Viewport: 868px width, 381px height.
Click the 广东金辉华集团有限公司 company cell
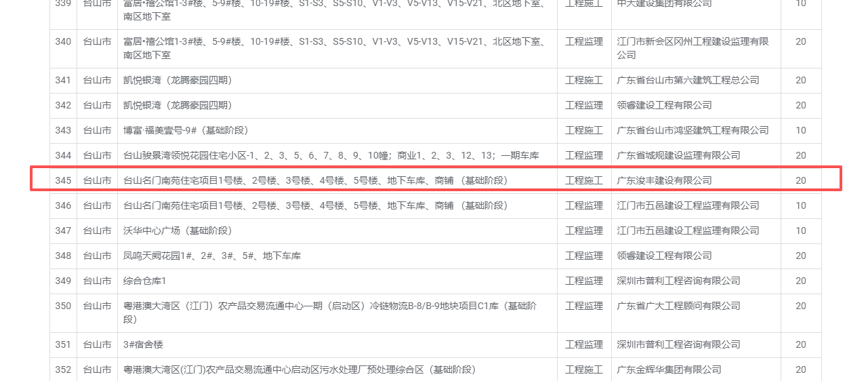pyautogui.click(x=669, y=369)
